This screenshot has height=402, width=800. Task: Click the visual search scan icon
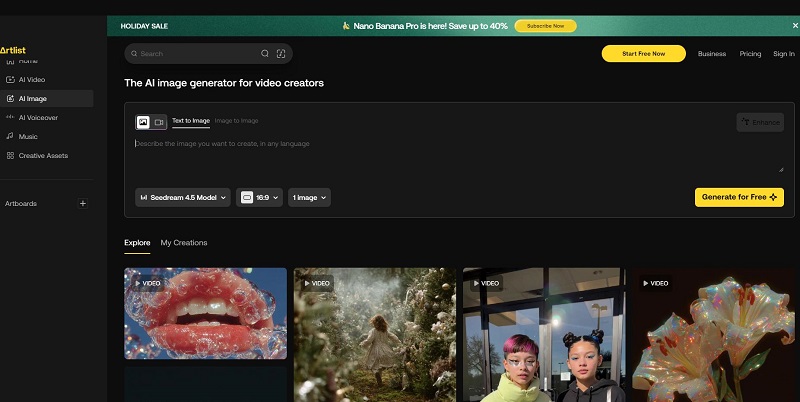click(x=281, y=54)
